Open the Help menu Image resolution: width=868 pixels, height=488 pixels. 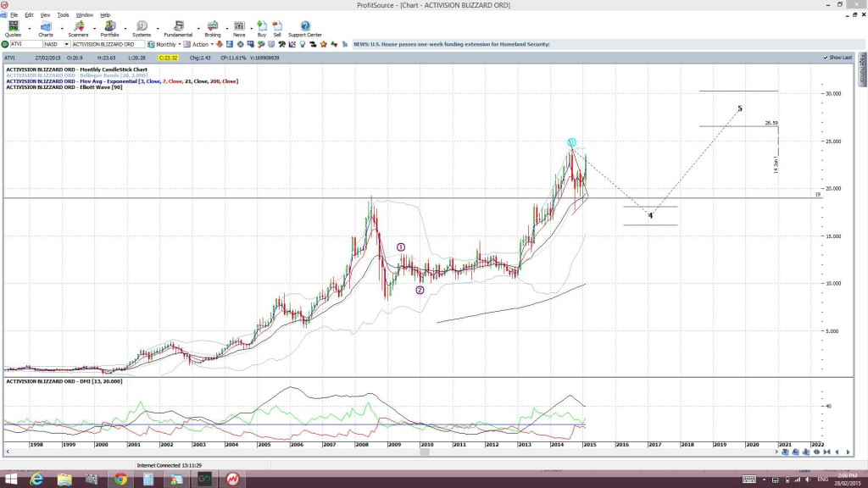coord(105,15)
